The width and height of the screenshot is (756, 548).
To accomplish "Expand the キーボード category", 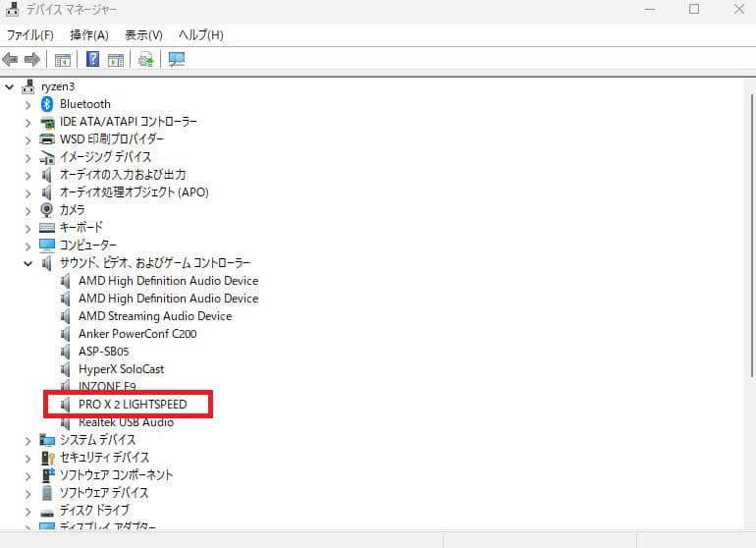I will tap(28, 228).
